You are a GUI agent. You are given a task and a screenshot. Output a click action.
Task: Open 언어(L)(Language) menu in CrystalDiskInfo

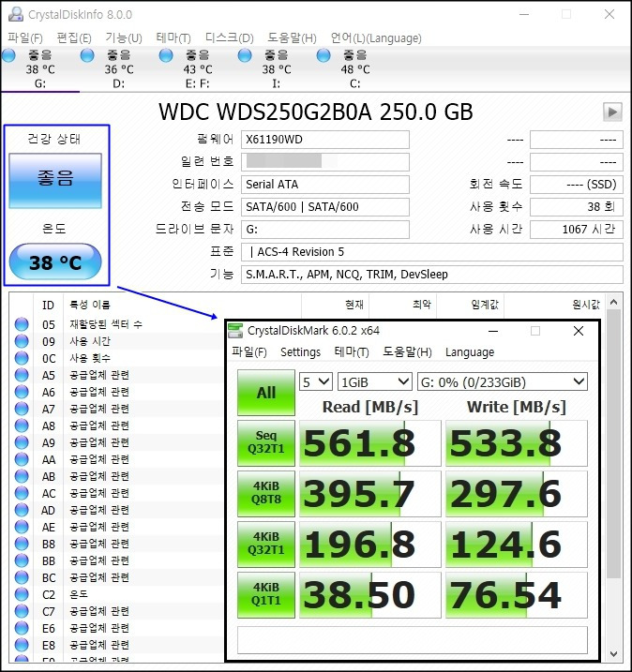click(x=376, y=38)
